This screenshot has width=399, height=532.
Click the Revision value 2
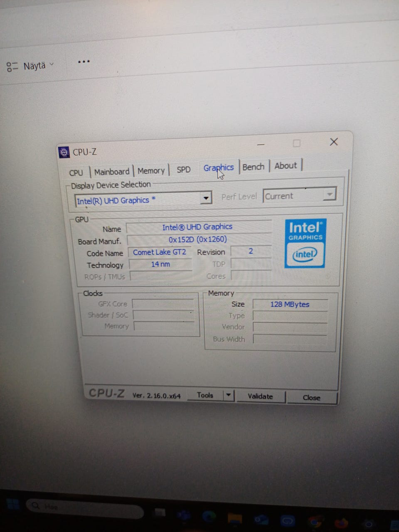point(251,251)
